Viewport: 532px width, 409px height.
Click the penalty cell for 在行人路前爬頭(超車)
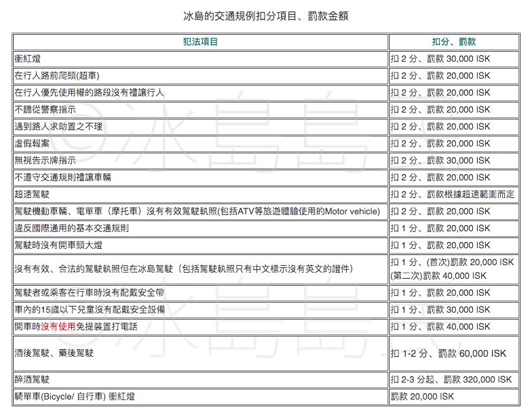(453, 76)
